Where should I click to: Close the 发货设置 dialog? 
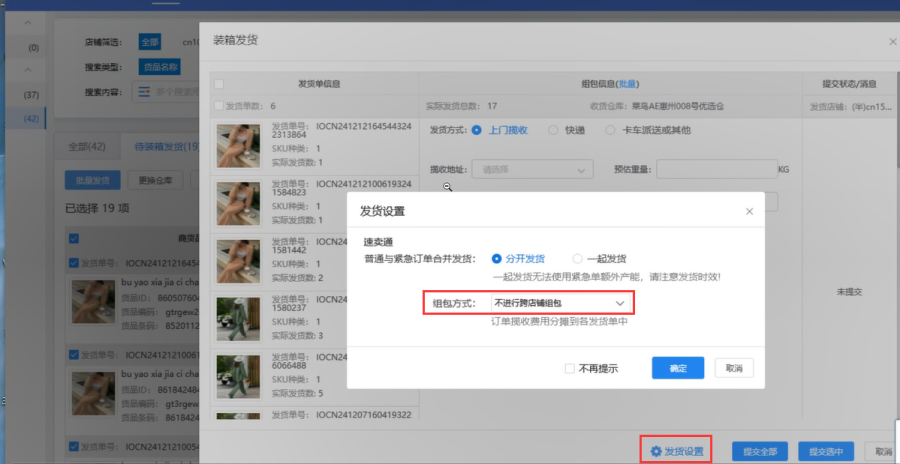(749, 211)
